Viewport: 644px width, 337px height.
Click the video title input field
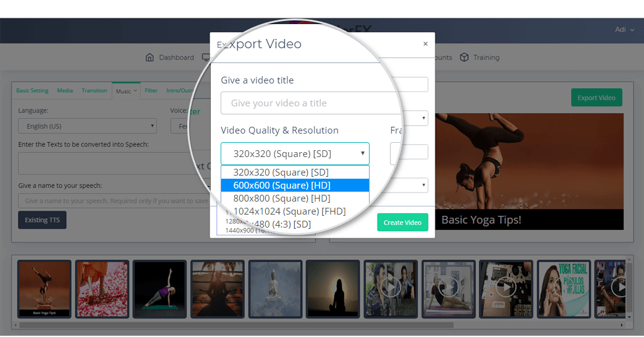point(310,103)
